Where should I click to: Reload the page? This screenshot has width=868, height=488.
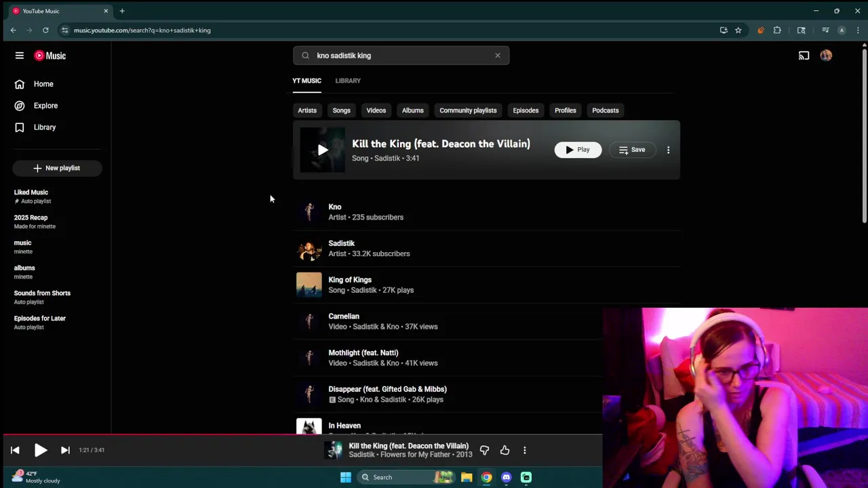point(45,30)
